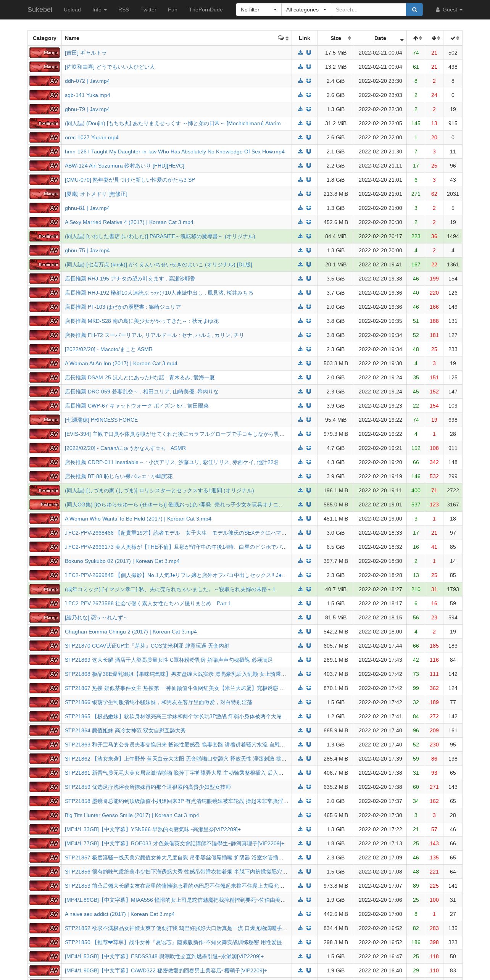Viewport: 490px width, 980px height.
Task: Click Doujinshi category icon for PARASITE row
Action: (x=45, y=236)
